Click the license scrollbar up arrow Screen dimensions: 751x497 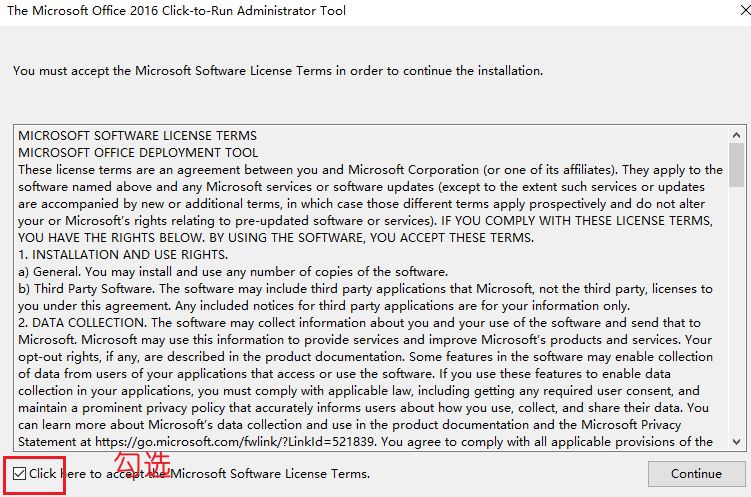[737, 136]
